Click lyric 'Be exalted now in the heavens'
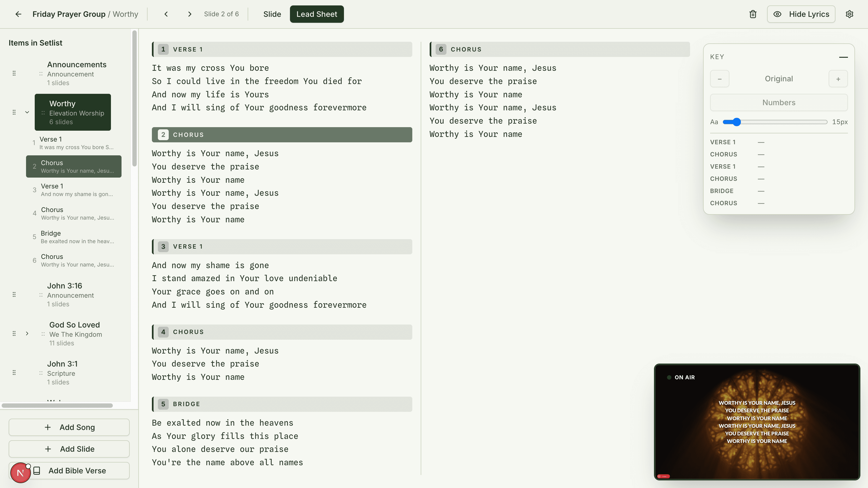This screenshot has width=868, height=488. (x=222, y=423)
